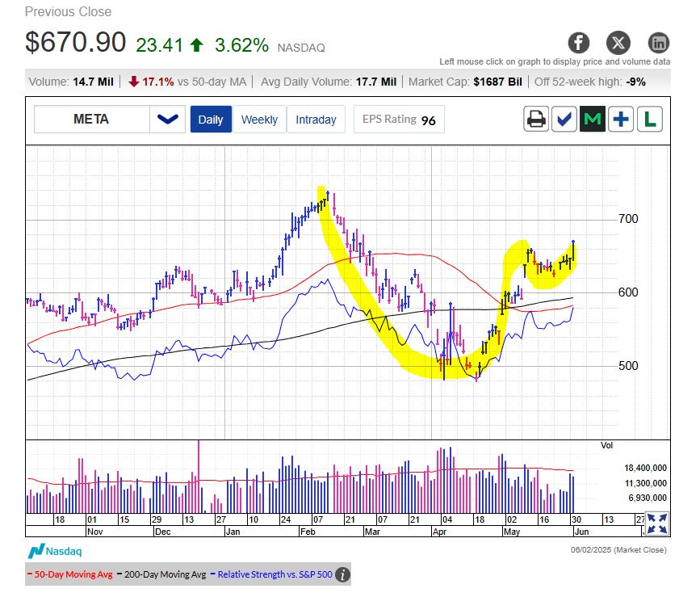
Task: Click the tallest December volume bar
Action: point(199,477)
